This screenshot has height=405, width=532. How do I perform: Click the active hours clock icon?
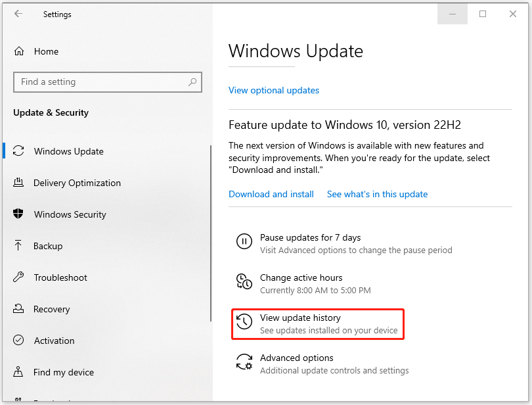(x=244, y=281)
